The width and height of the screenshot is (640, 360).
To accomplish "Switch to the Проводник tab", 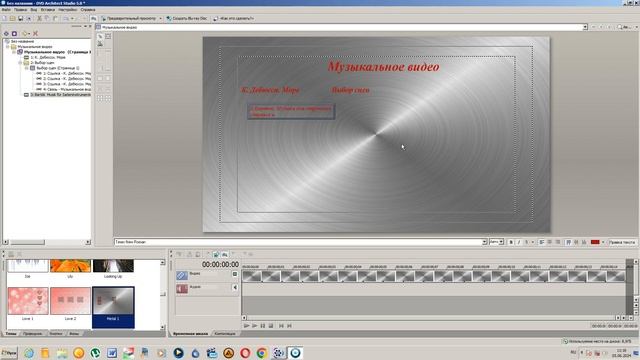I will click(x=32, y=333).
